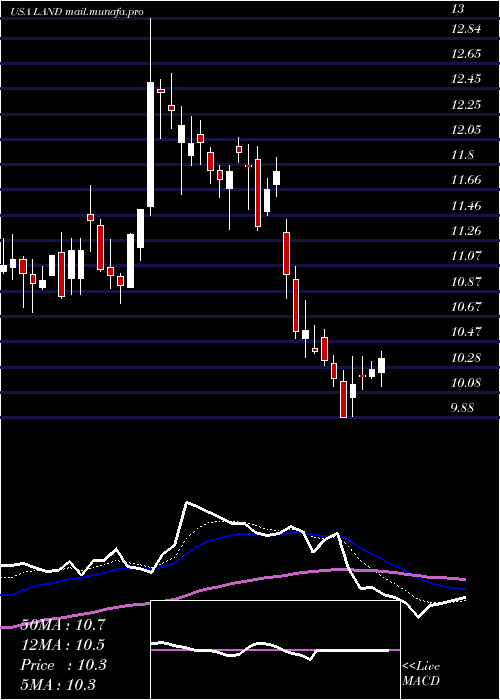This screenshot has width=500, height=700.
Task: Click the 11.26 price axis label
Action: [x=466, y=231]
